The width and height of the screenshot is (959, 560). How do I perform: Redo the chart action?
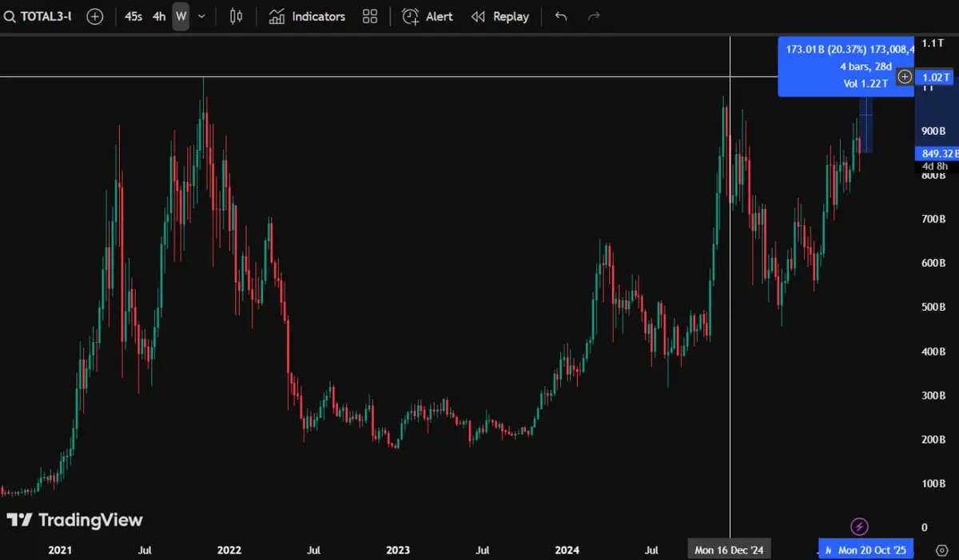[594, 16]
